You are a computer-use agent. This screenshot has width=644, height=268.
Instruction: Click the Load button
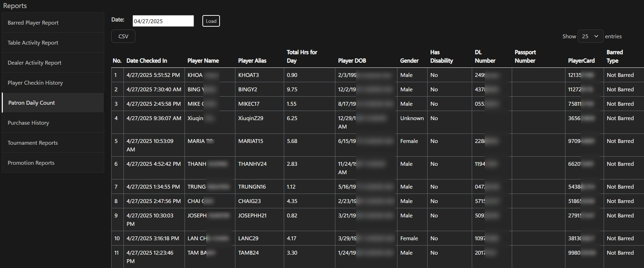click(211, 21)
